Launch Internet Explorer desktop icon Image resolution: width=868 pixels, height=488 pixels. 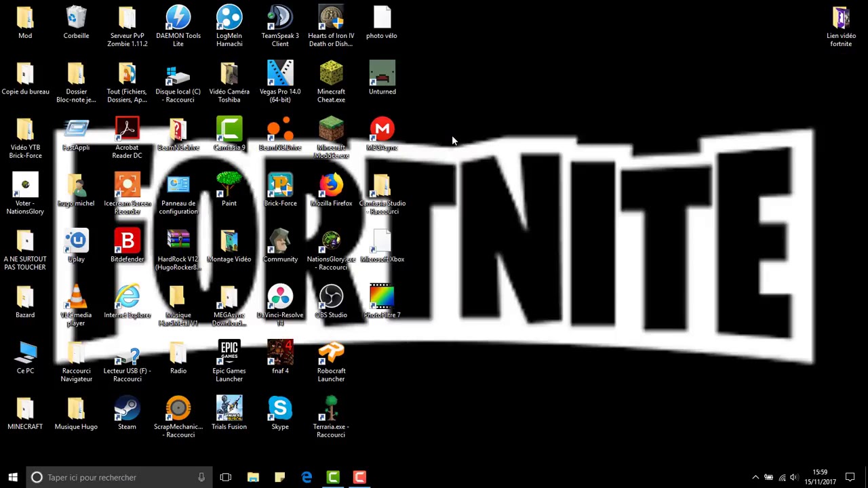click(x=127, y=301)
